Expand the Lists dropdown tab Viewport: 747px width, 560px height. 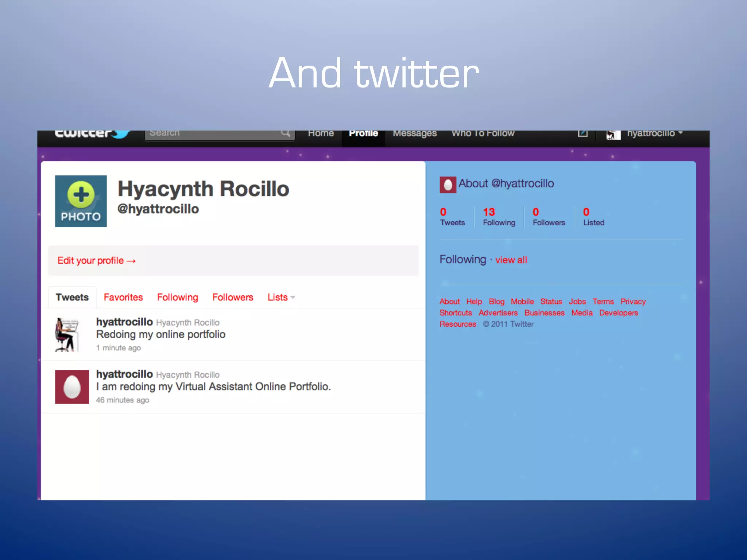click(x=281, y=297)
